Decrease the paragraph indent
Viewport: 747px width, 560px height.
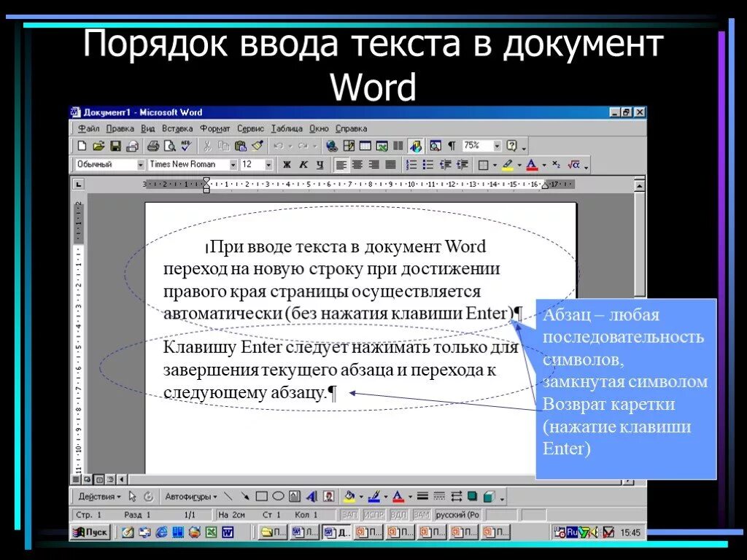[x=445, y=165]
